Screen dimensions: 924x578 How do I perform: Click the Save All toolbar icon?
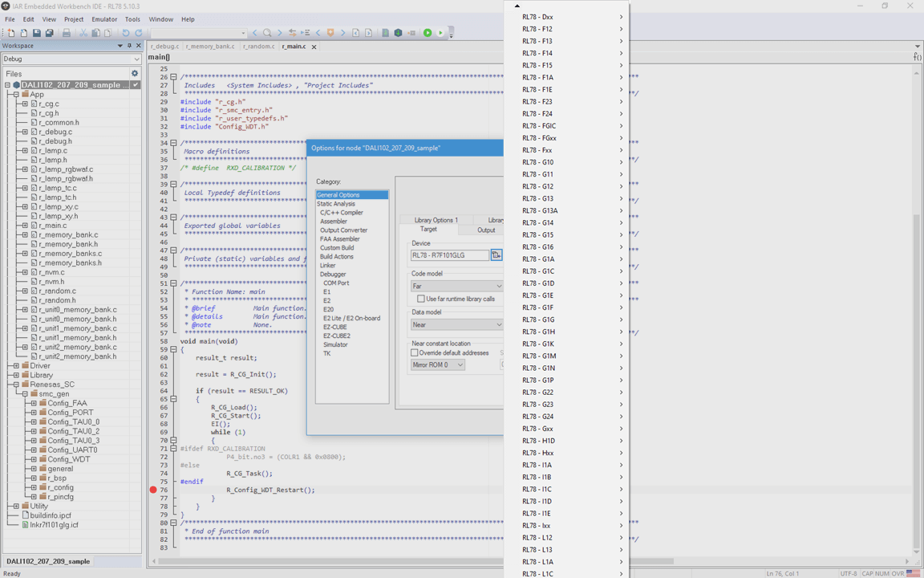[x=50, y=33]
